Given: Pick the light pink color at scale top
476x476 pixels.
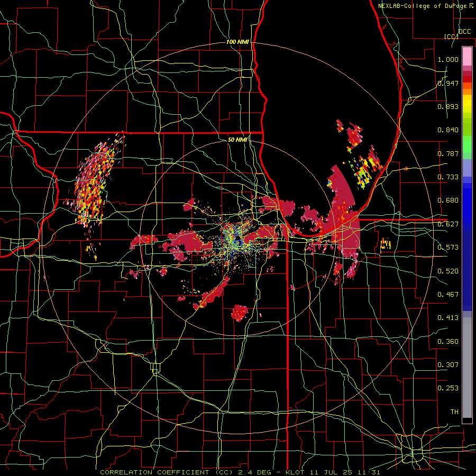Looking at the screenshot, I should point(467,56).
